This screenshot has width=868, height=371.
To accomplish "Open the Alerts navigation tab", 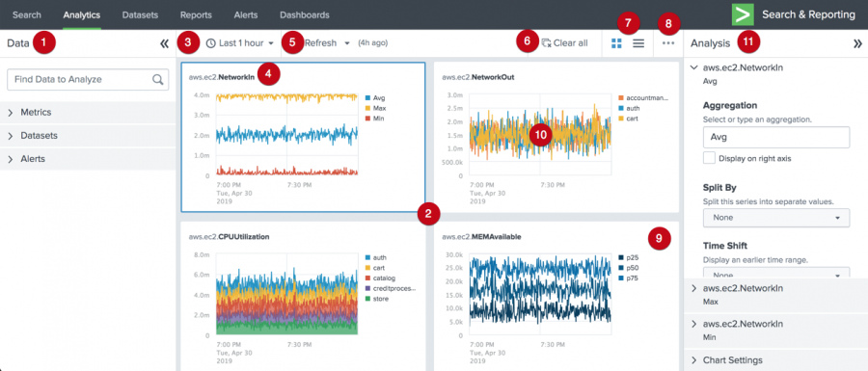I will pos(246,14).
